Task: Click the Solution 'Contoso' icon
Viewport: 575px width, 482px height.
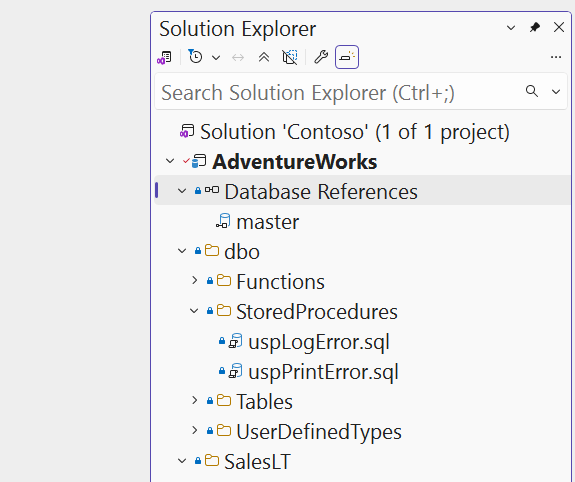Action: pos(187,131)
